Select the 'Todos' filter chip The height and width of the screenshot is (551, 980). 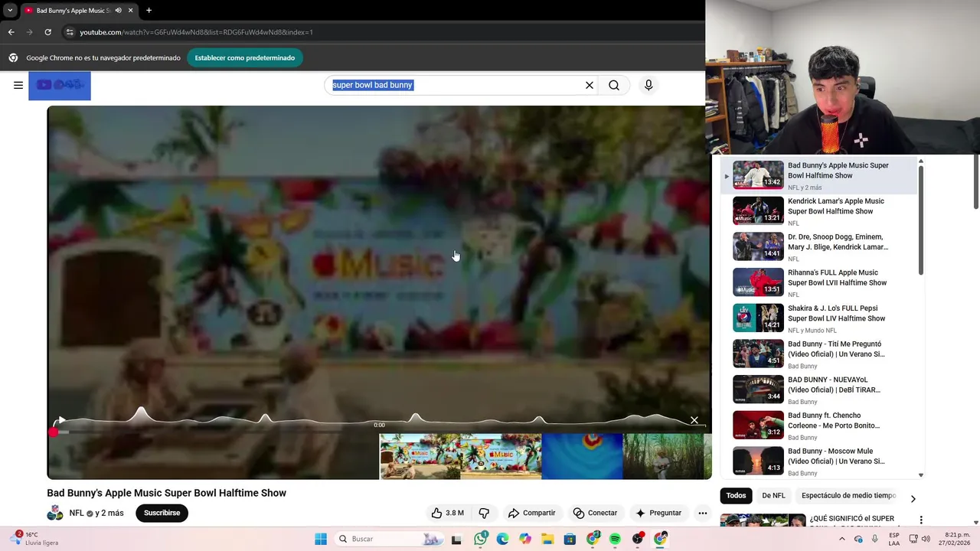pyautogui.click(x=736, y=495)
